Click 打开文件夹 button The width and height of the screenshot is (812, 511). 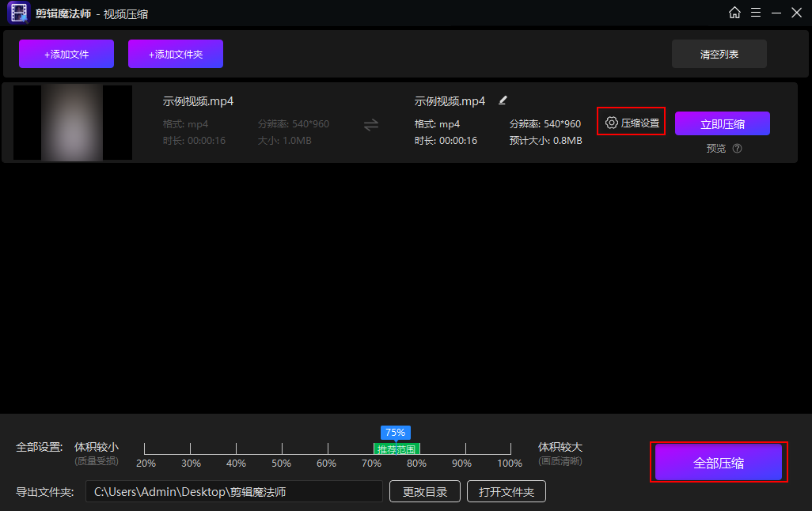[x=506, y=491]
